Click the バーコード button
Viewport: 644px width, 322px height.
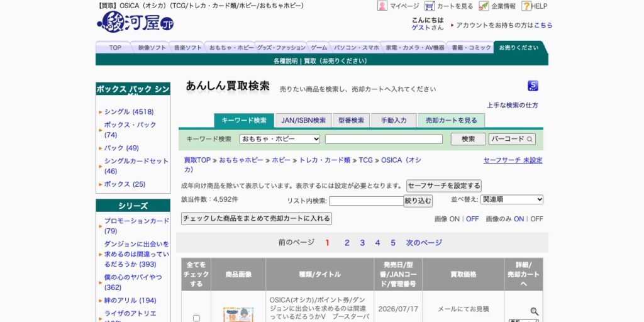click(512, 139)
